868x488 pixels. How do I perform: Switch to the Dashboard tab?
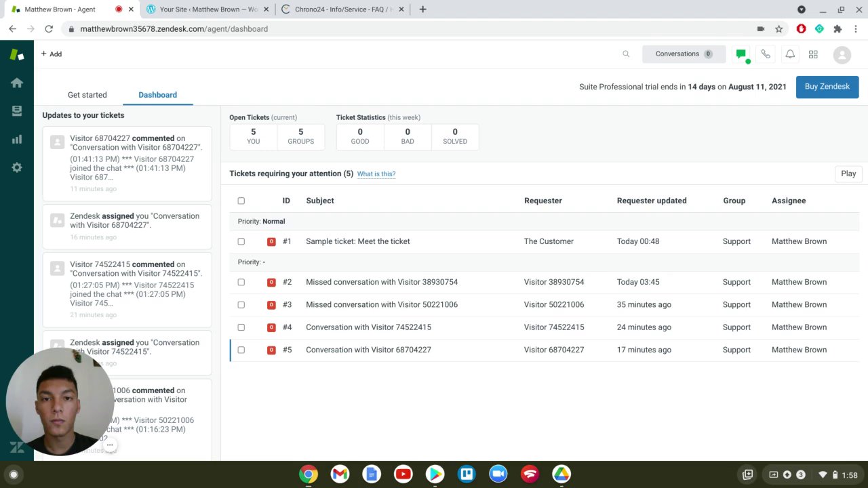[x=158, y=95]
